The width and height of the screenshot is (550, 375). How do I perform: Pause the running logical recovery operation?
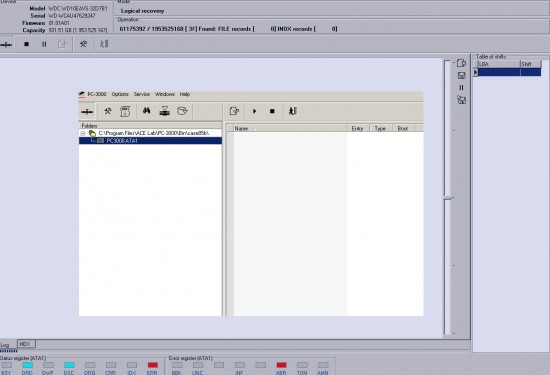[44, 44]
